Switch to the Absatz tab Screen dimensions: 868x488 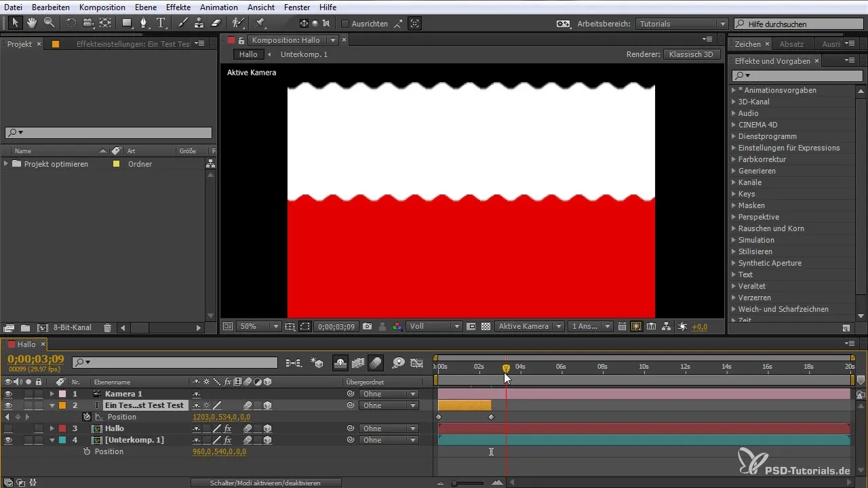792,43
